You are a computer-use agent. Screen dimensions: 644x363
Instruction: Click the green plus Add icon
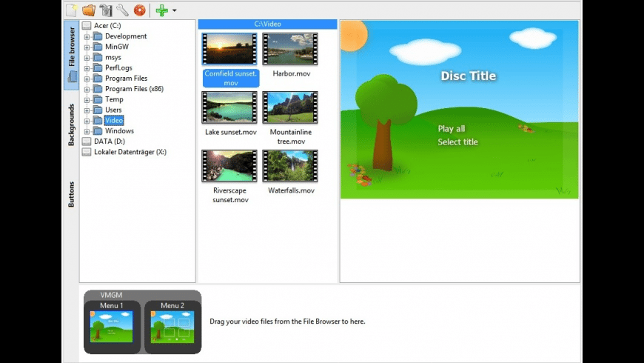click(162, 10)
